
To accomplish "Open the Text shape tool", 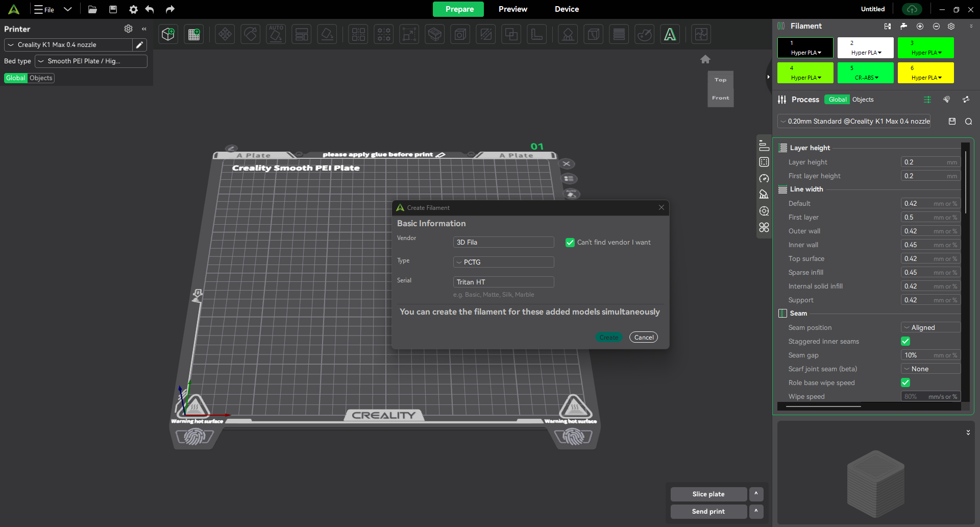I will tap(670, 34).
